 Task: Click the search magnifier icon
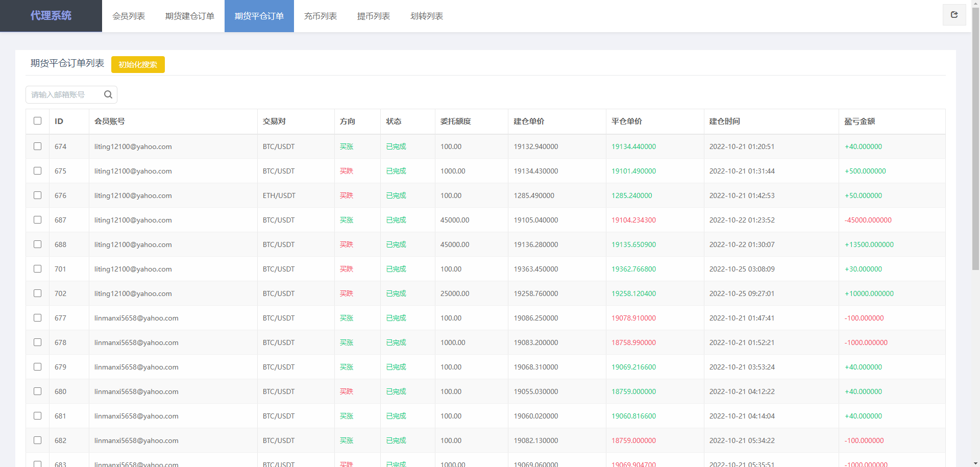click(108, 94)
